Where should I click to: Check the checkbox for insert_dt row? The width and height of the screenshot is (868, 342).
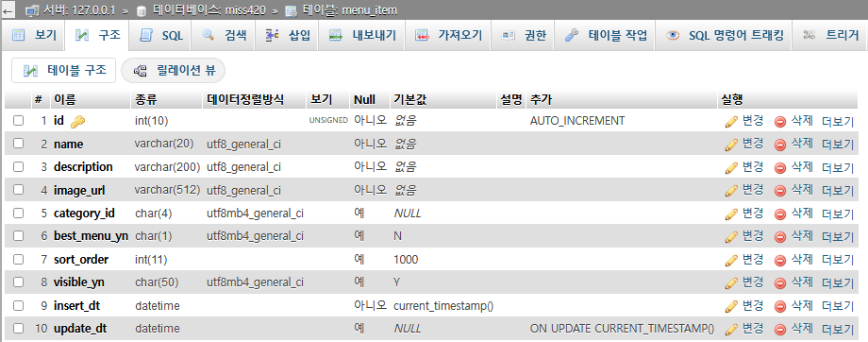18,305
